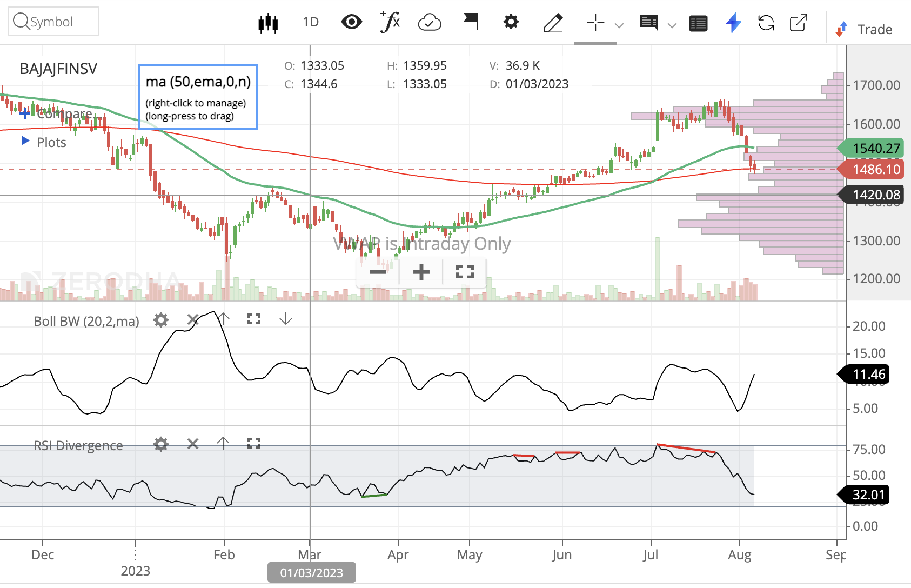
Task: Zoom in with the plus button
Action: click(x=421, y=271)
